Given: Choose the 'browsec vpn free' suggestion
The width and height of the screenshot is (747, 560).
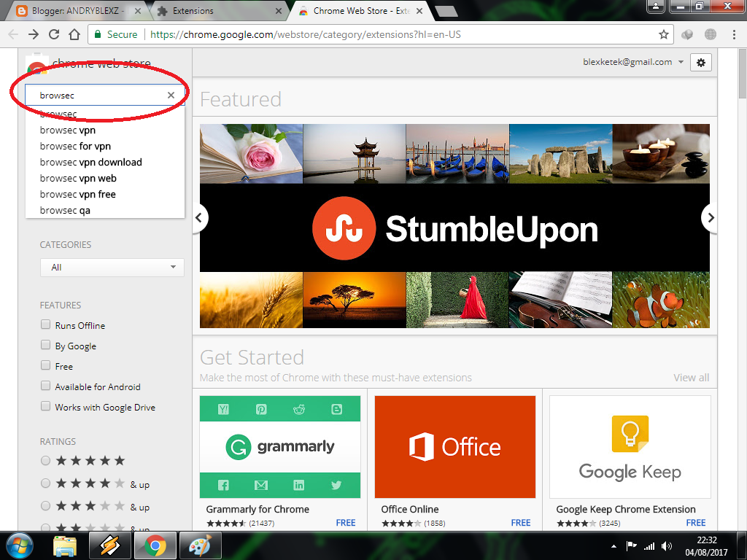Looking at the screenshot, I should 105,194.
